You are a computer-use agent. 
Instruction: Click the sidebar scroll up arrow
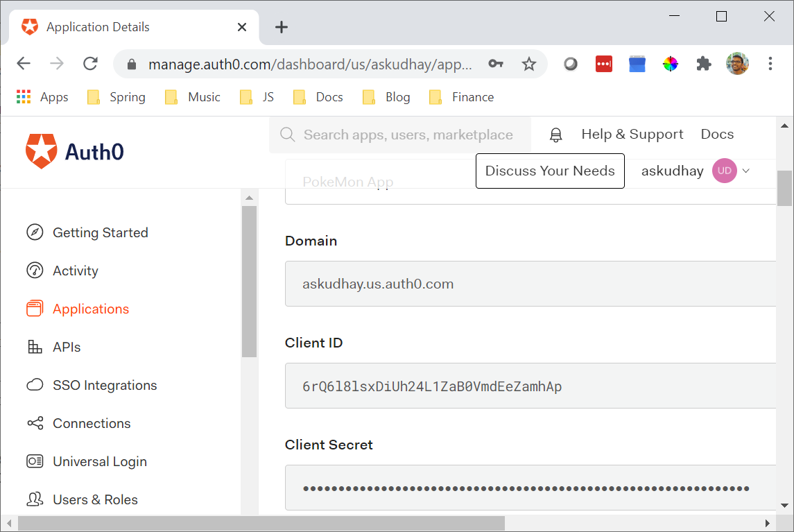point(249,198)
